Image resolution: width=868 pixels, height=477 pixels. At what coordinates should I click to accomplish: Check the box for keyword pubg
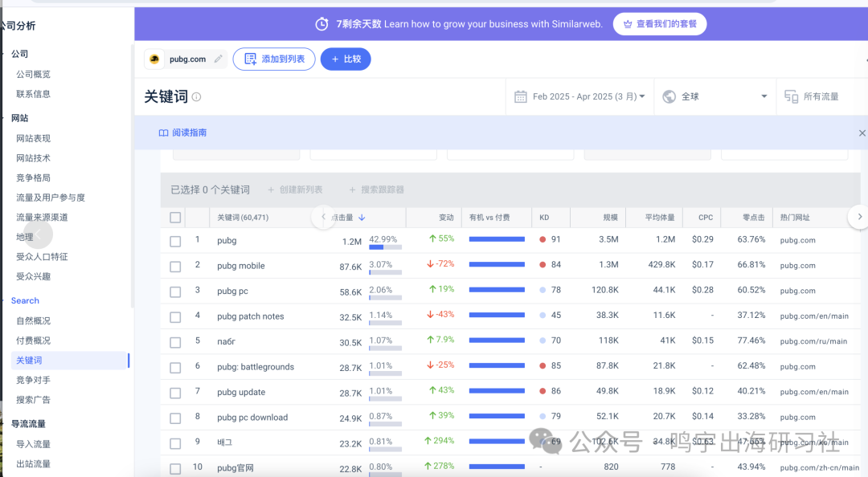pyautogui.click(x=175, y=241)
